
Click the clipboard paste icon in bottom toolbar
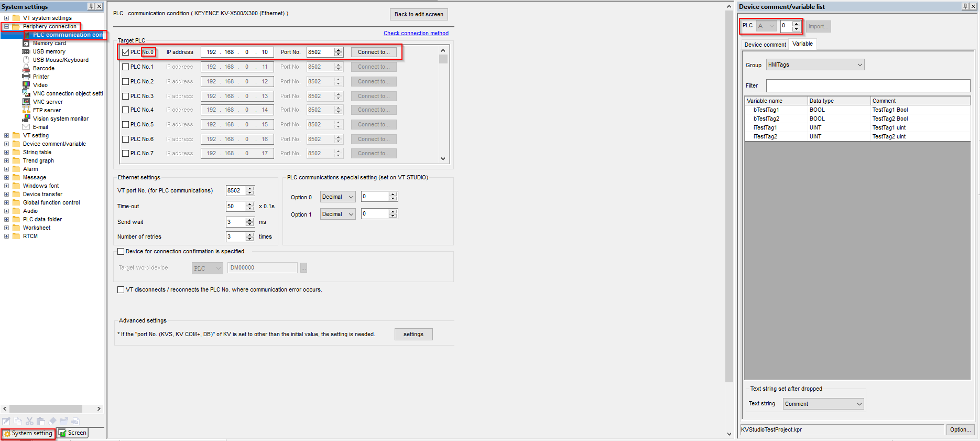pos(41,421)
